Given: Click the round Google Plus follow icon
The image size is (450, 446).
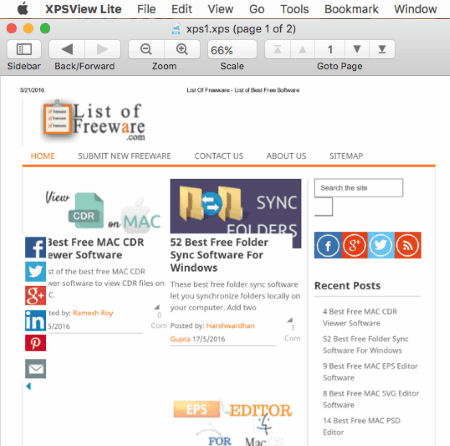Looking at the screenshot, I should click(x=354, y=245).
